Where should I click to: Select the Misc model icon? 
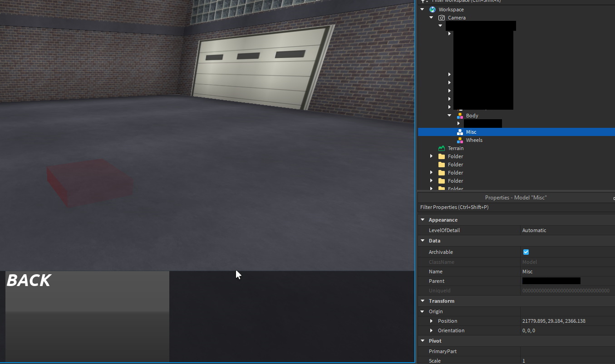[x=460, y=132]
